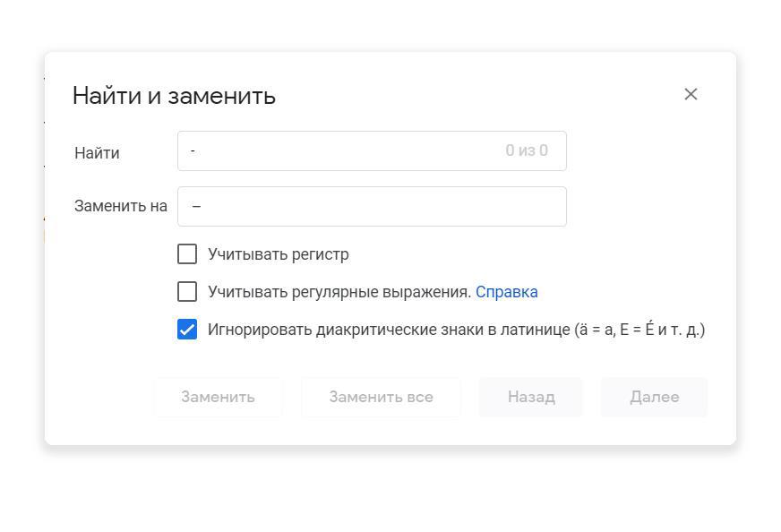Click the dash typed in Заменить на field

197,207
